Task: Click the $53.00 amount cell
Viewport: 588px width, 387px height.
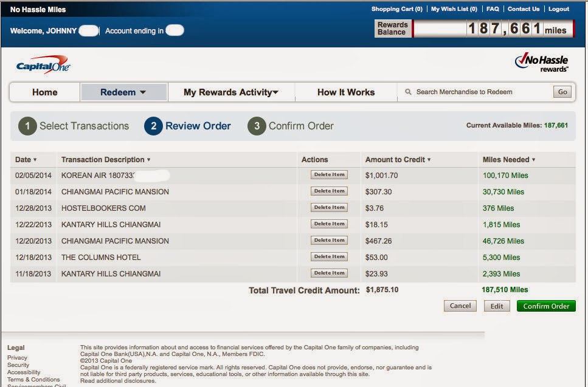Action: coord(376,258)
